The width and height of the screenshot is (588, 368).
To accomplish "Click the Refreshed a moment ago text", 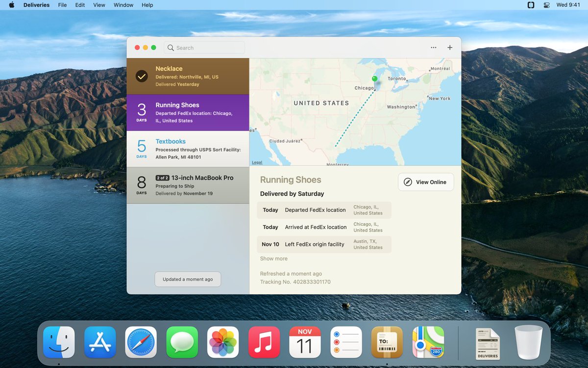I will pyautogui.click(x=291, y=274).
